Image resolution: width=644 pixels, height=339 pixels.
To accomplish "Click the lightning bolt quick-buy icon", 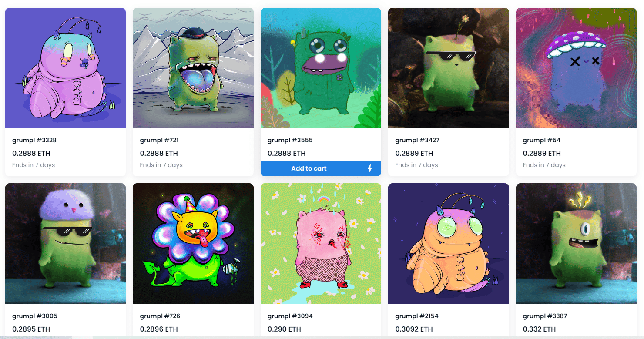I will pos(370,168).
